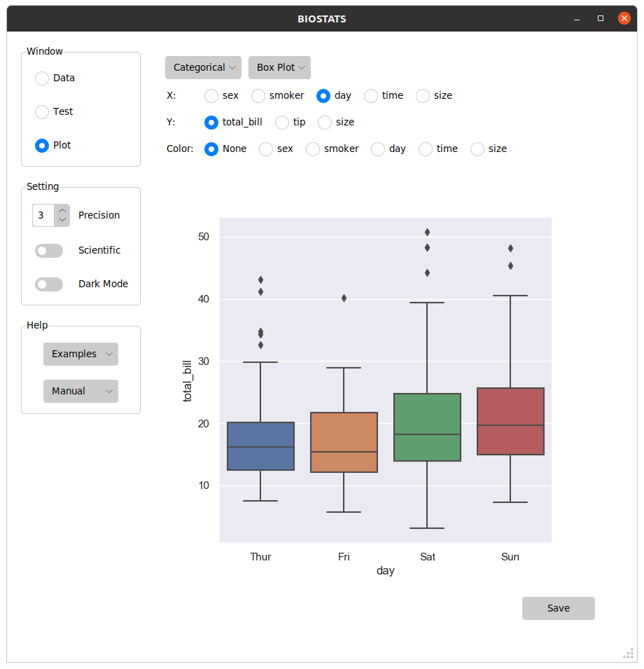Turn on Dark Mode
This screenshot has width=644, height=669.
click(48, 284)
